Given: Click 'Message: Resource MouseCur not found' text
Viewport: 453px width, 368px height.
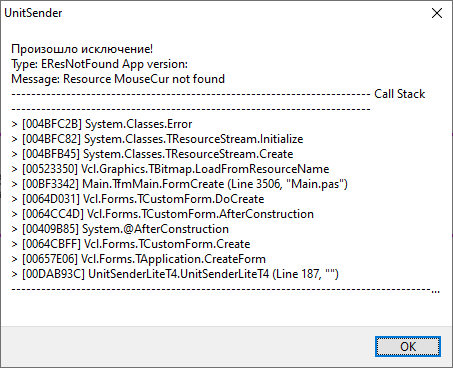Looking at the screenshot, I should pos(118,79).
